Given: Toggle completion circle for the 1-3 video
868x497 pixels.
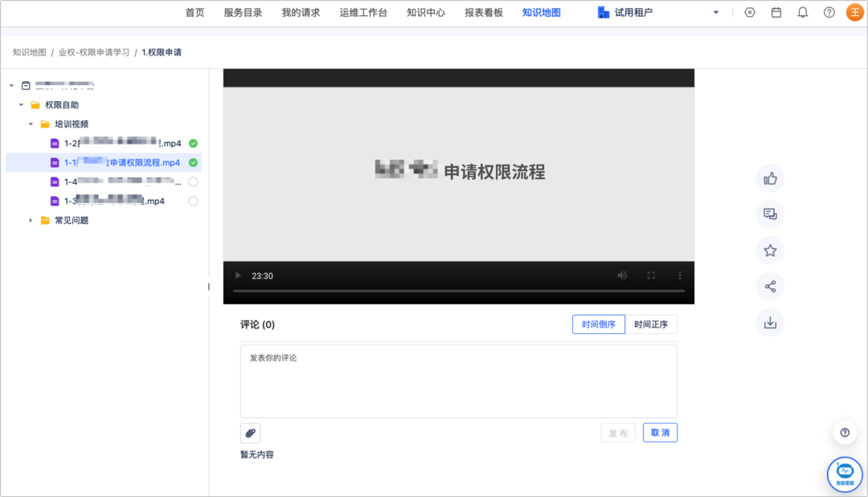Looking at the screenshot, I should coord(193,202).
